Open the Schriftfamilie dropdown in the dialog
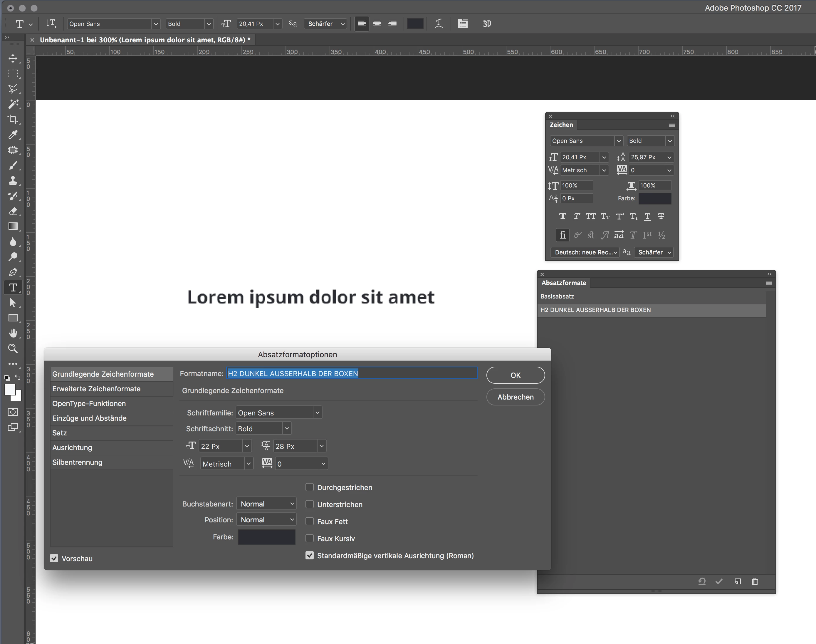The image size is (816, 644). click(317, 412)
